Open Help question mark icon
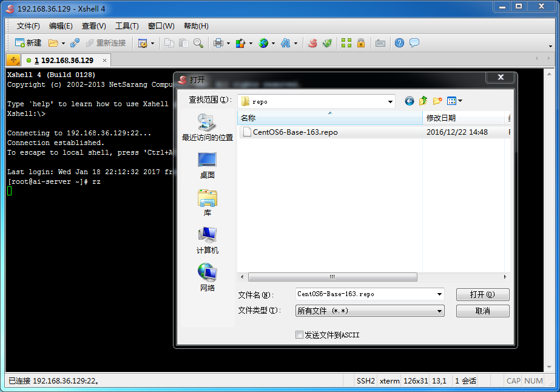 (400, 43)
